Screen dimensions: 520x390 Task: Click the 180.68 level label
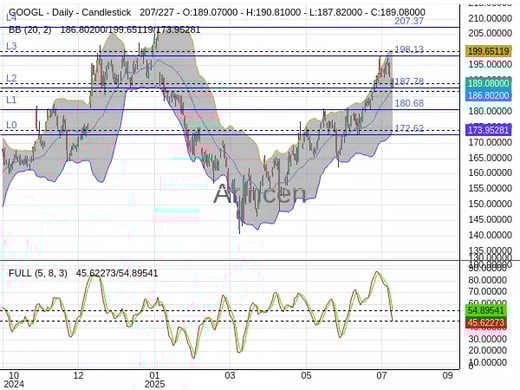409,103
